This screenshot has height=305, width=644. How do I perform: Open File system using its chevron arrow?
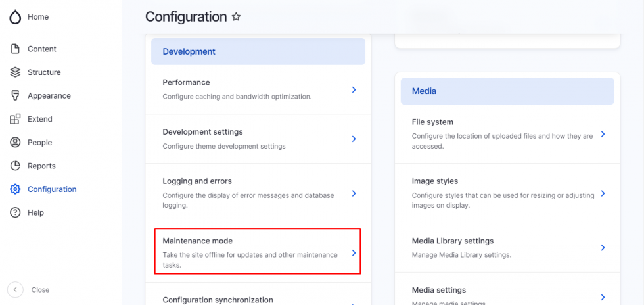coord(603,134)
